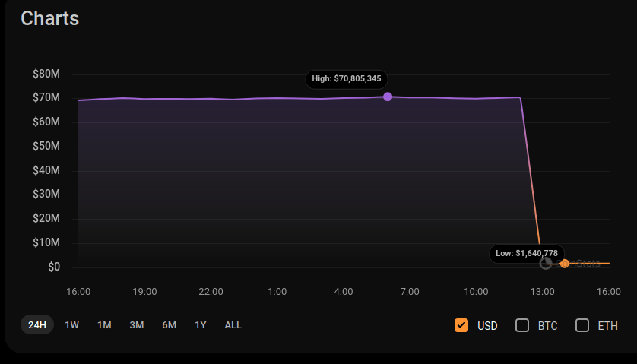This screenshot has height=364, width=637.
Task: Click the USD label text
Action: 487,326
